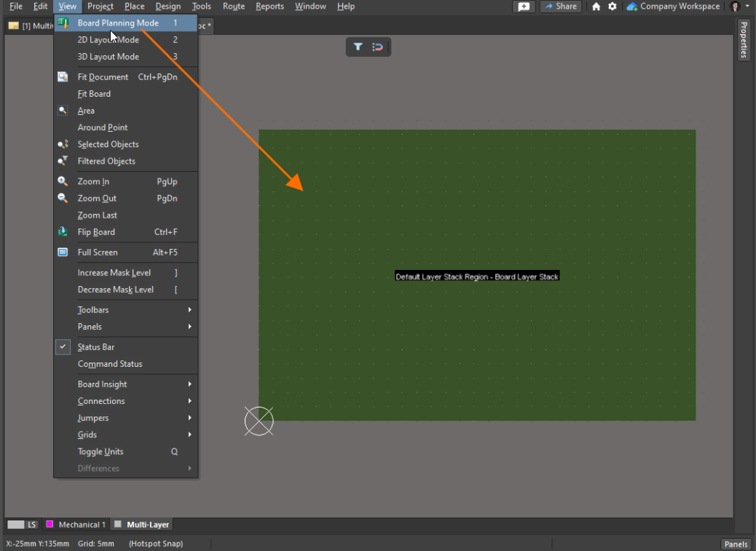756x551 pixels.
Task: Expand the Toolbars submenu
Action: tap(93, 310)
